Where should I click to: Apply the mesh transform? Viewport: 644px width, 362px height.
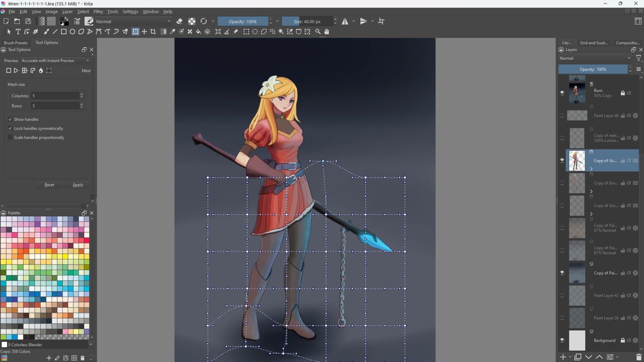(x=77, y=185)
